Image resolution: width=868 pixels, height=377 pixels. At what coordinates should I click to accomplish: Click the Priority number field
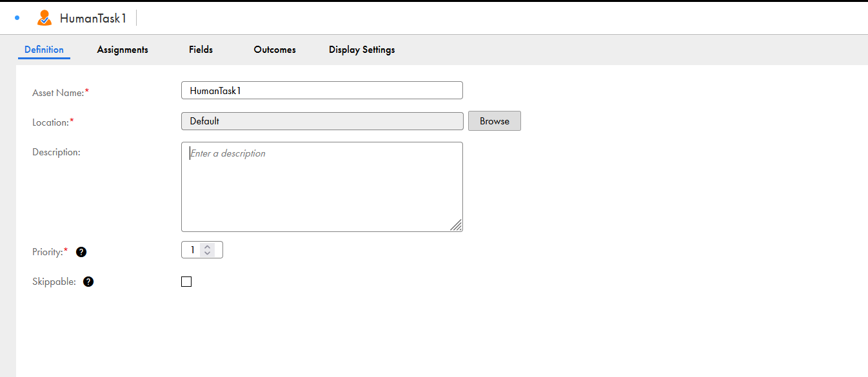point(202,249)
